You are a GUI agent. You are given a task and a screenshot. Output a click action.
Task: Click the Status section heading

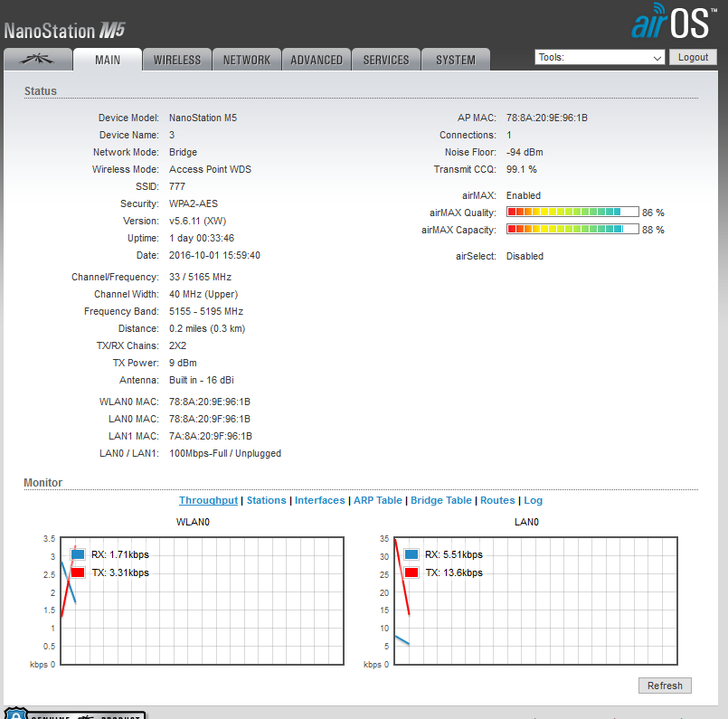(41, 91)
